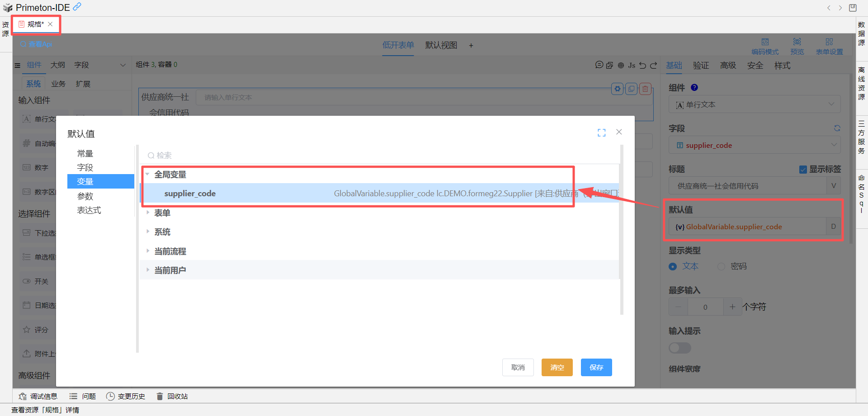Select 变量 in the default value dialog
Image resolution: width=868 pixels, height=416 pixels.
coord(101,181)
